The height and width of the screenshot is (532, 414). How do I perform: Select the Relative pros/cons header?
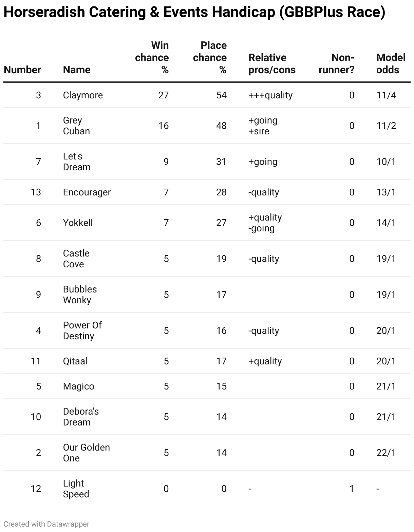coord(272,63)
